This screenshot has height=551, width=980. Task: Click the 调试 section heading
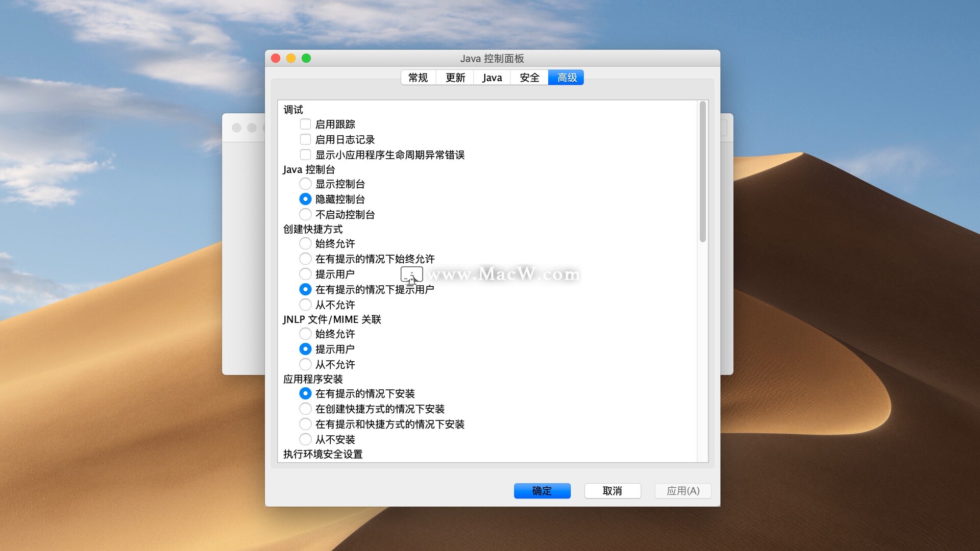click(293, 110)
